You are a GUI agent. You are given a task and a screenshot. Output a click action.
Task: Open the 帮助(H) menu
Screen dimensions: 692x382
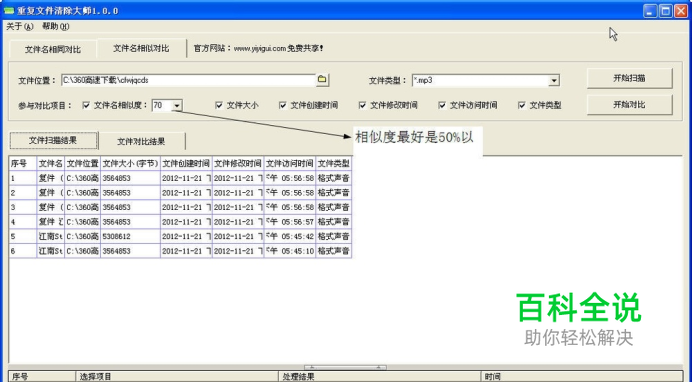click(x=56, y=26)
